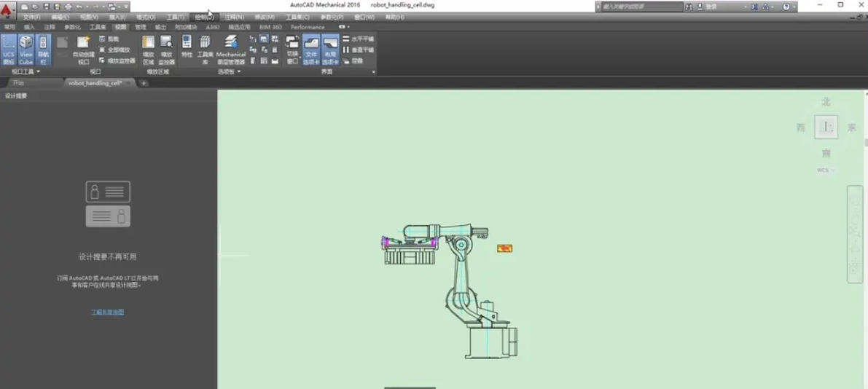Toggle the View Cube display button
868x389 pixels.
tap(26, 50)
